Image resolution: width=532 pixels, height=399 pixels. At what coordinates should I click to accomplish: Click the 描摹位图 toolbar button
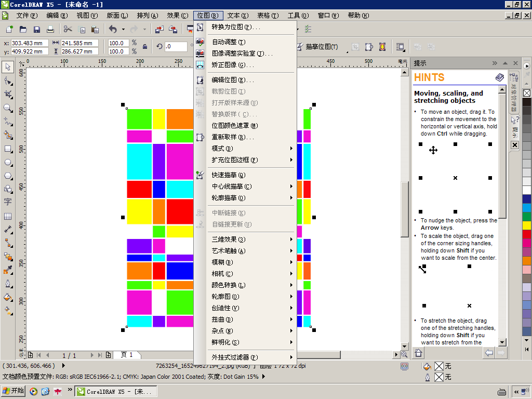317,47
